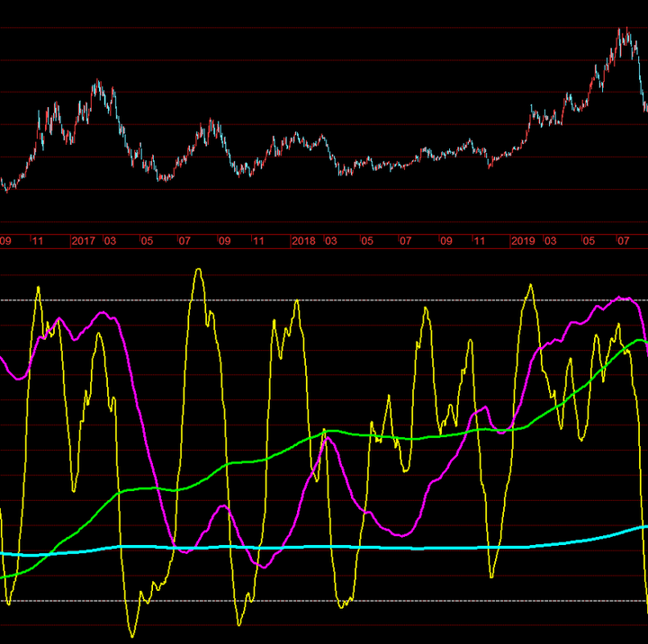The height and width of the screenshot is (644, 648).
Task: Select the 03 month label right after 2017
Action: pos(110,241)
